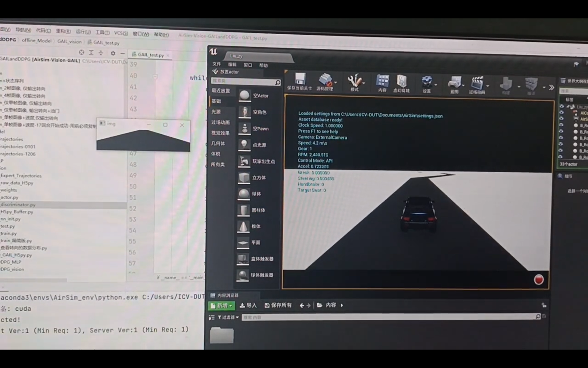
Task: Open Blueprints (蓝图) toolbar icon
Action: click(454, 83)
